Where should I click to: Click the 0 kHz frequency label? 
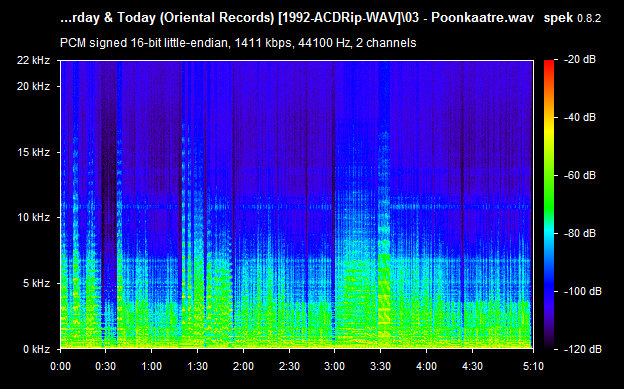36,350
